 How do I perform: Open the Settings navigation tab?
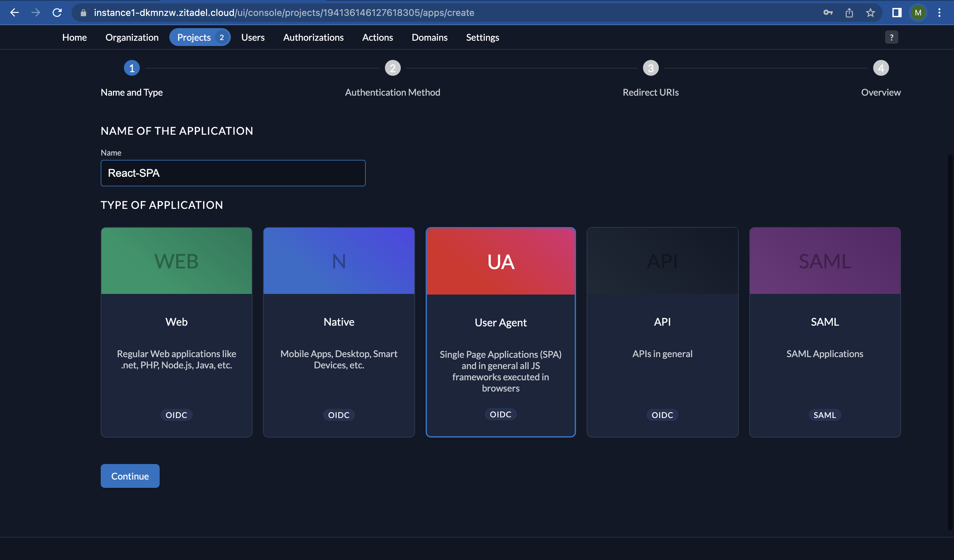[482, 37]
